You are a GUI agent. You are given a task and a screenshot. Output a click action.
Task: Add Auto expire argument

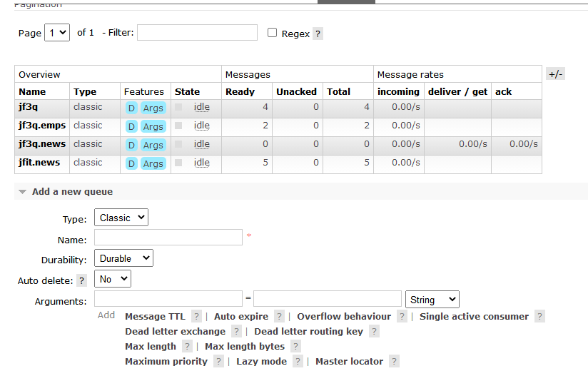[x=241, y=316]
